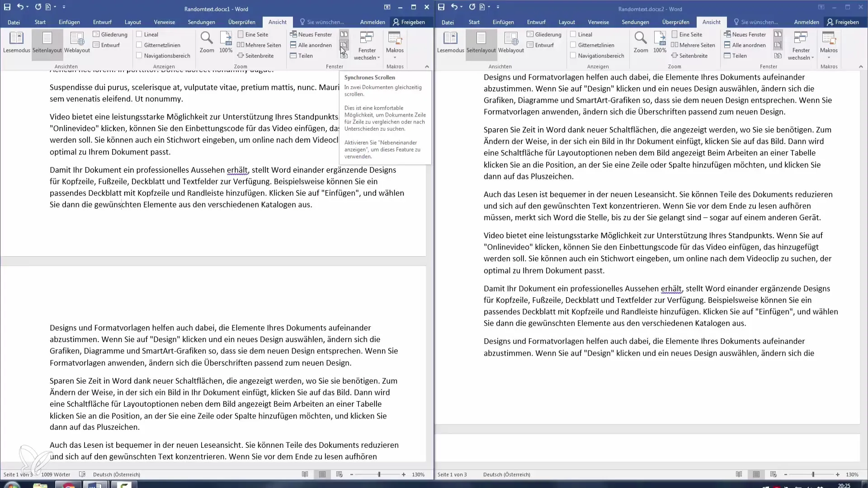The height and width of the screenshot is (488, 868).
Task: Click Deutsch (Österreich) in right status bar
Action: point(506,474)
